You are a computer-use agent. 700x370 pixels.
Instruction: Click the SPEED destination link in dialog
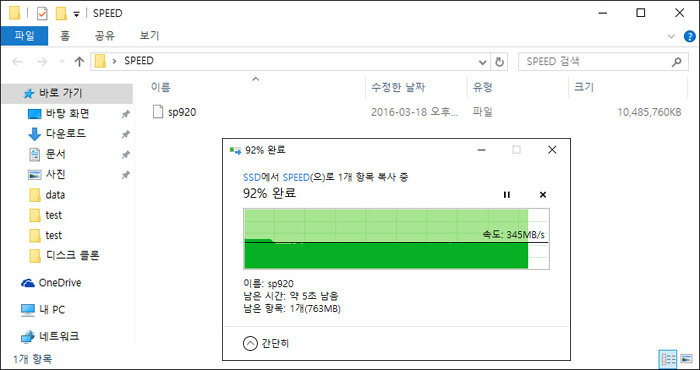pos(296,177)
